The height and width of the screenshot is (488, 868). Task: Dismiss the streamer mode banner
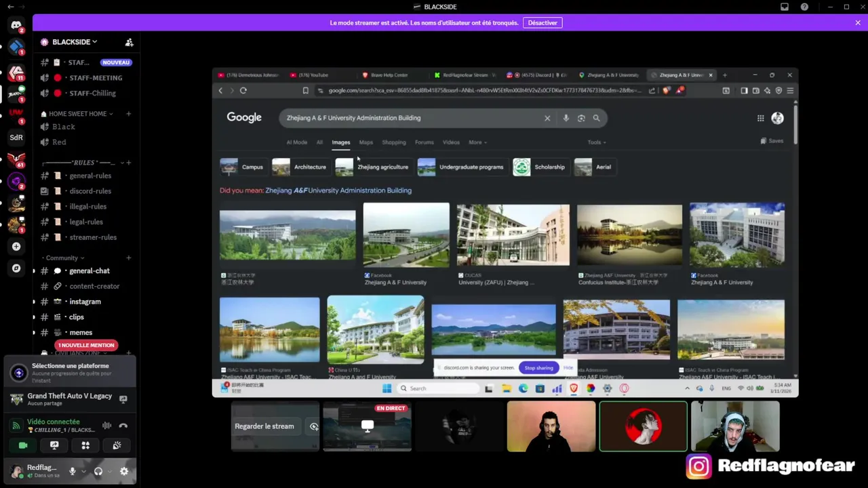pos(858,22)
